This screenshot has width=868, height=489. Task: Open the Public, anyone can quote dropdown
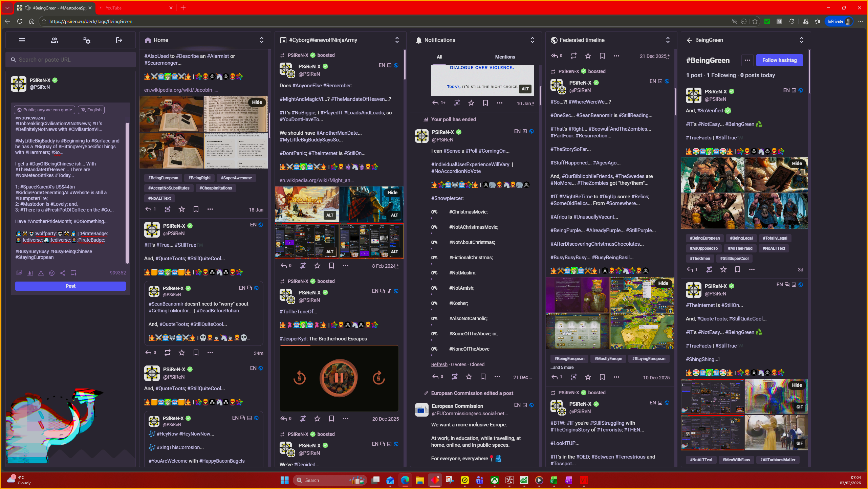pos(44,110)
